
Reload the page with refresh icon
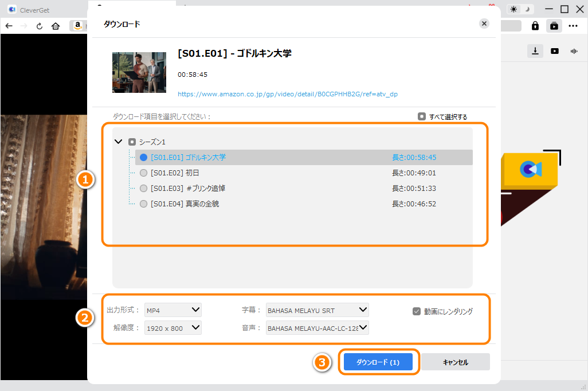click(40, 26)
